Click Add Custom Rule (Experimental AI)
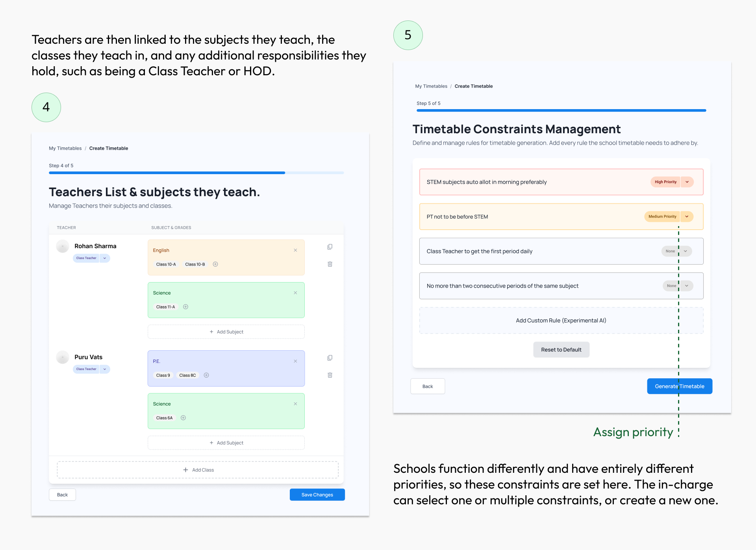The width and height of the screenshot is (756, 550). (x=561, y=321)
